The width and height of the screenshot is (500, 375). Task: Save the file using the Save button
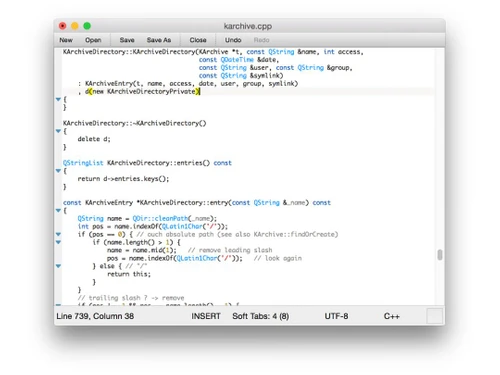coord(127,40)
